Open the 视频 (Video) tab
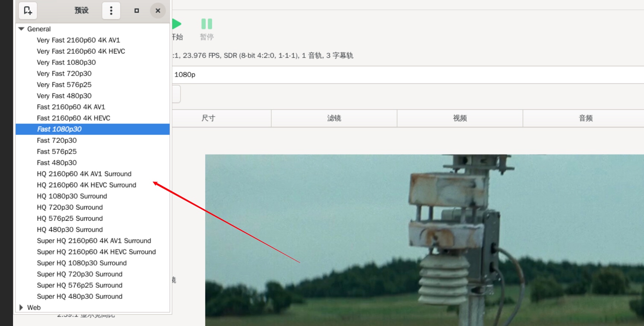Screen dimensions: 644x326 pos(460,118)
